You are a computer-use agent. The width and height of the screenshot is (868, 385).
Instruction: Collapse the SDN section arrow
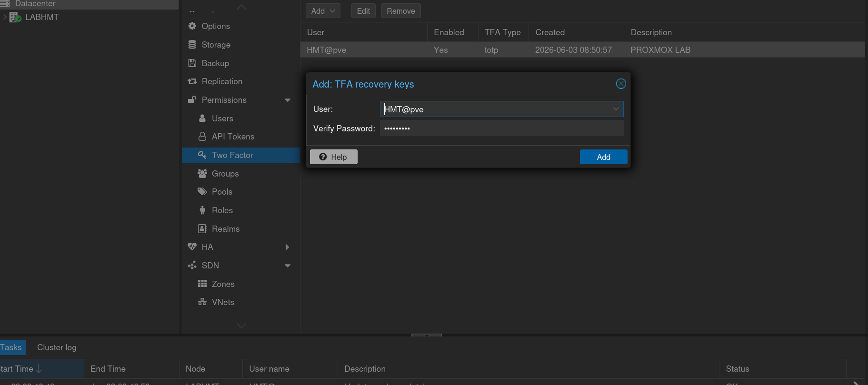point(288,266)
